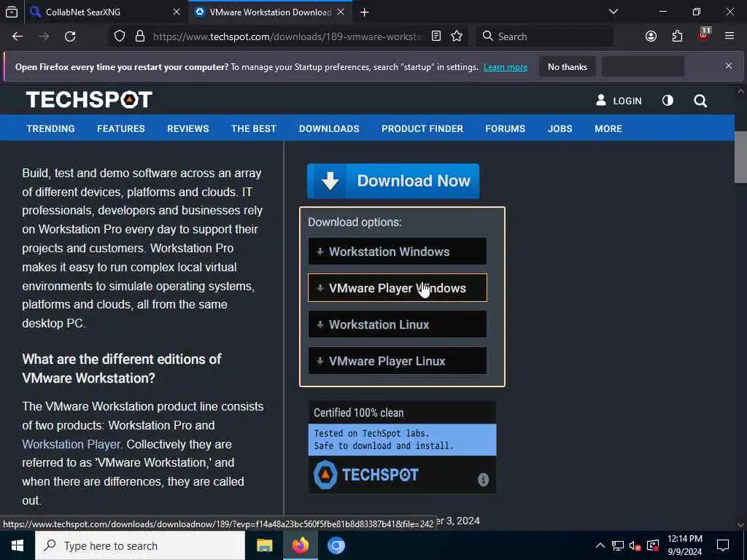This screenshot has width=747, height=560.
Task: Open muted volume tray icon
Action: coord(635,545)
